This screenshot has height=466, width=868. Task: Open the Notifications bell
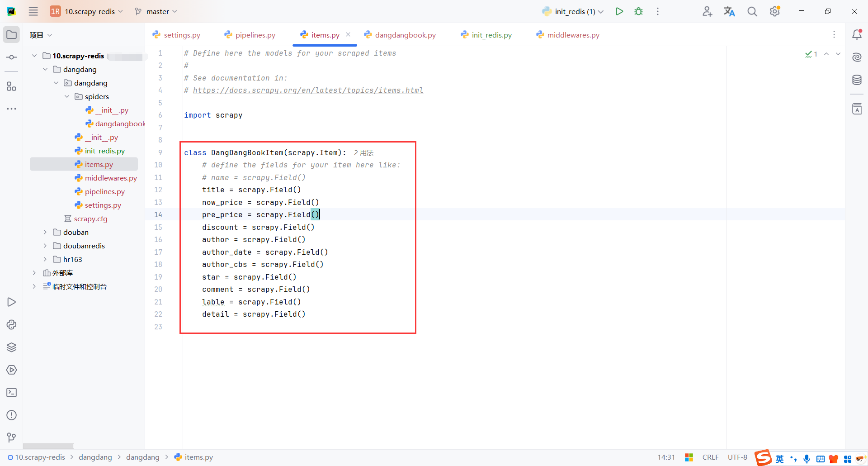[857, 34]
